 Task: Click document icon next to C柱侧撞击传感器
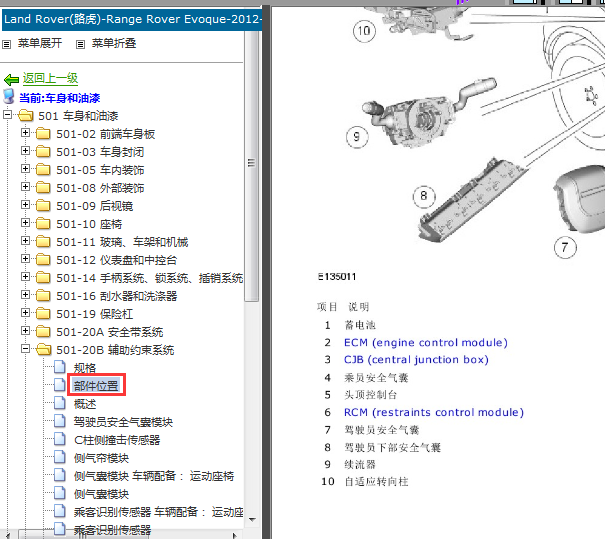click(59, 439)
